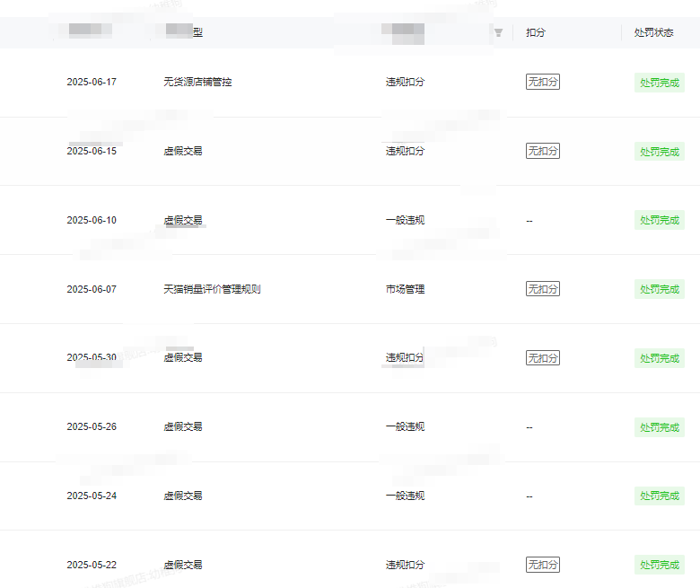Click the 处罚状态 column header

tap(653, 32)
